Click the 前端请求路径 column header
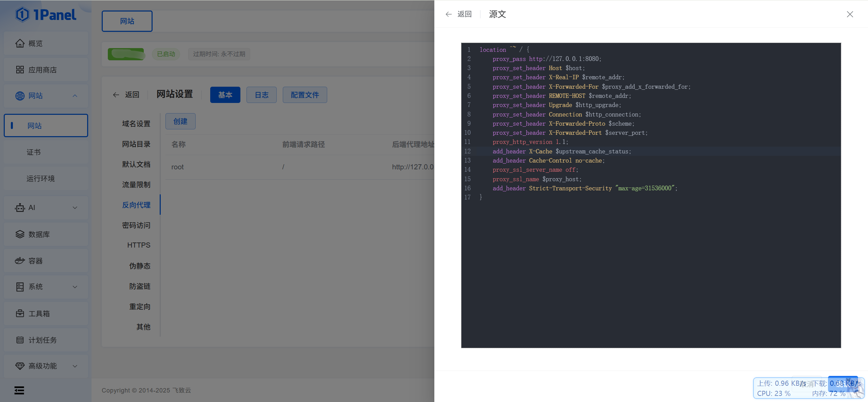 pos(303,145)
